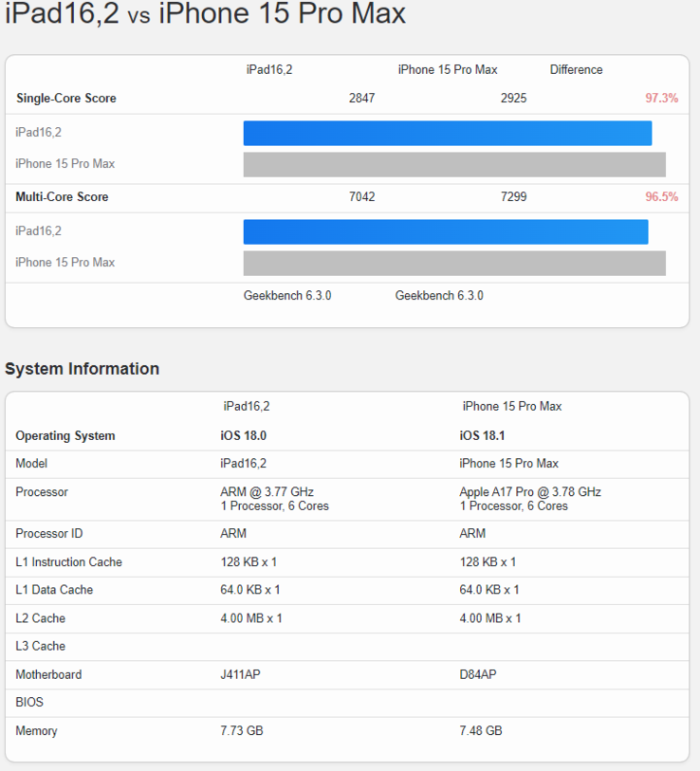Click the Apple A17 Pro @ 3.78 GHz processor text
Image resolution: width=700 pixels, height=771 pixels.
(x=530, y=492)
